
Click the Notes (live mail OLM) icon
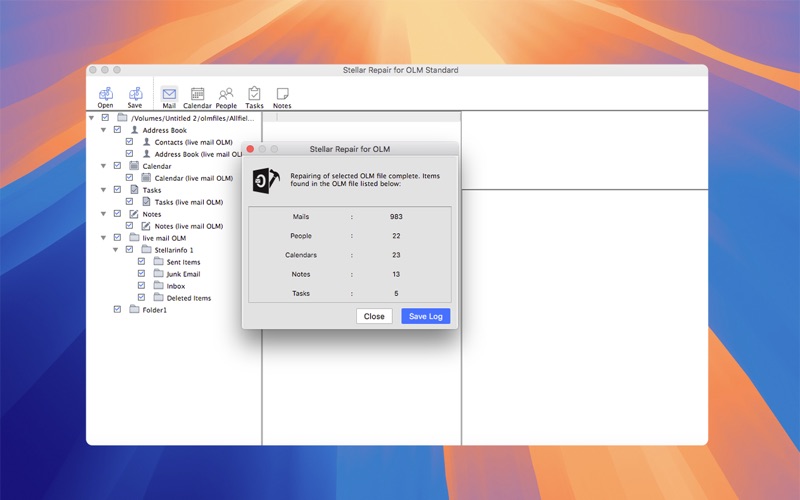point(146,226)
